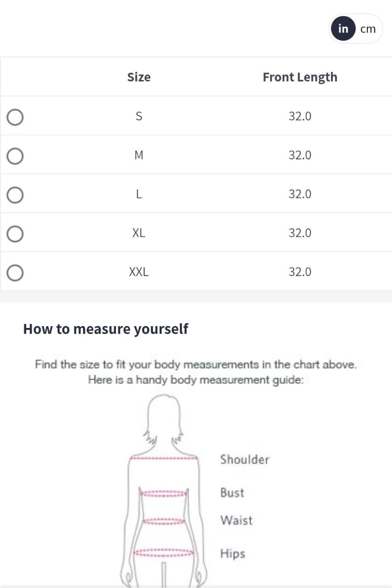Click the M label in size column
Image resolution: width=392 pixels, height=588 pixels.
[x=139, y=155]
